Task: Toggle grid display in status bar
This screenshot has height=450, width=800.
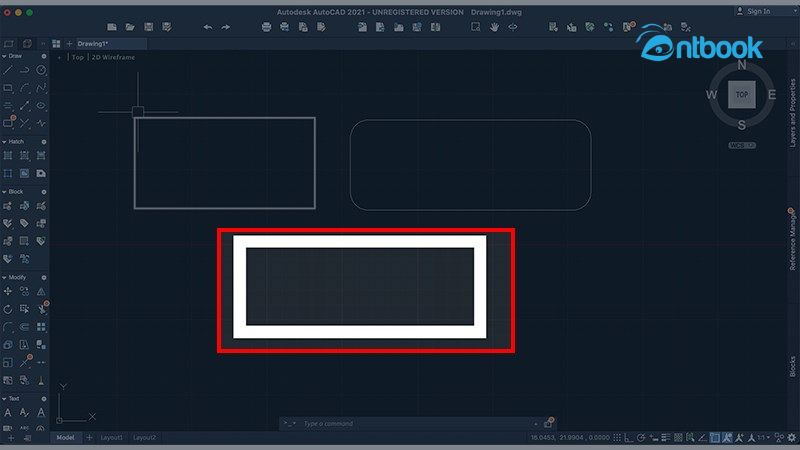Action: [617, 438]
